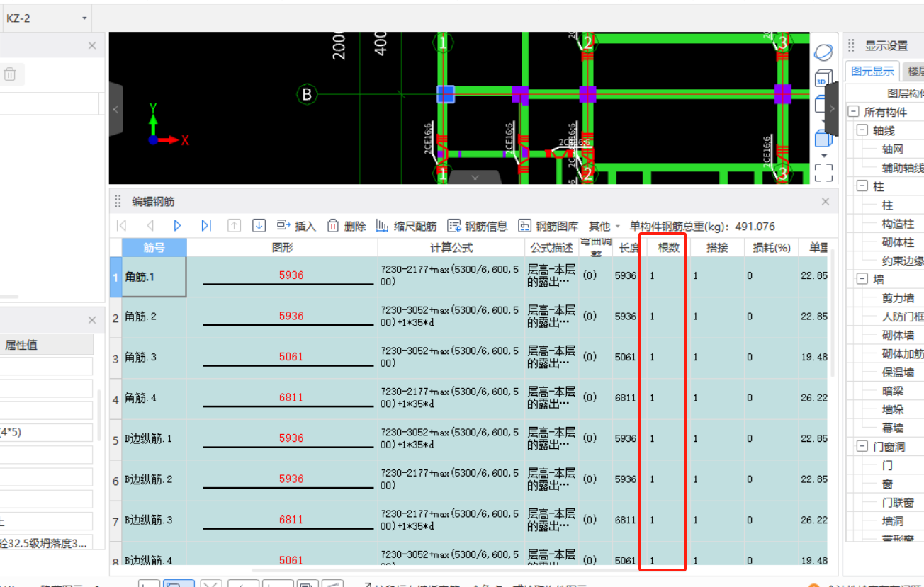Viewport: 924px width, 587px height.
Task: Close the lower left property panel
Action: 92,321
